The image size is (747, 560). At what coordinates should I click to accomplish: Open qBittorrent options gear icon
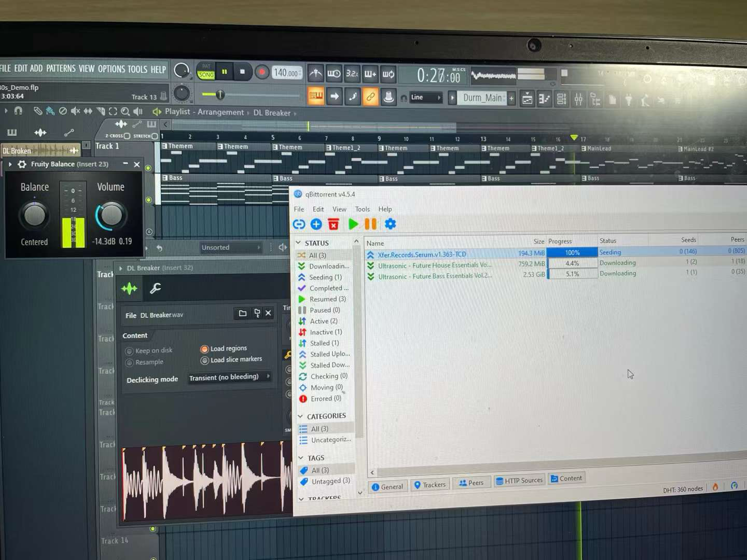(390, 224)
